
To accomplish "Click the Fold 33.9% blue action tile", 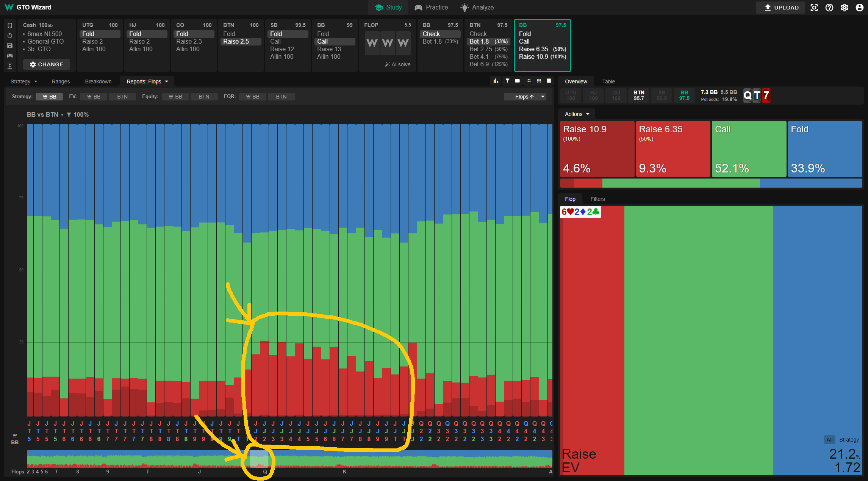I will click(x=825, y=149).
